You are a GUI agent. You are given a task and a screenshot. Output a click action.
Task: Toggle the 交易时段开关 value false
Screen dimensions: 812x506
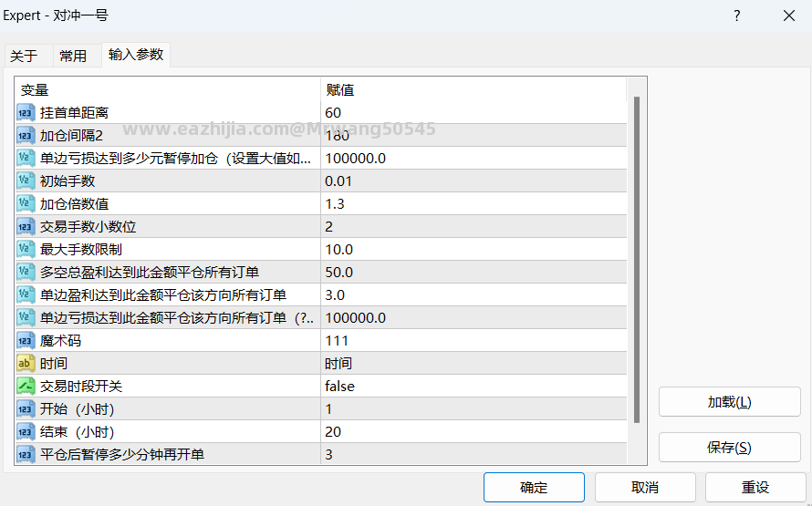(474, 386)
